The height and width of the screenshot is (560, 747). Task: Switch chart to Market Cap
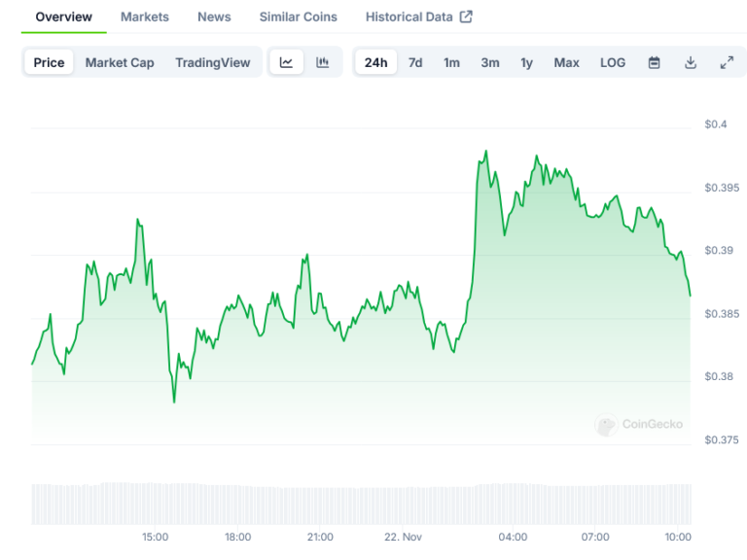[120, 62]
